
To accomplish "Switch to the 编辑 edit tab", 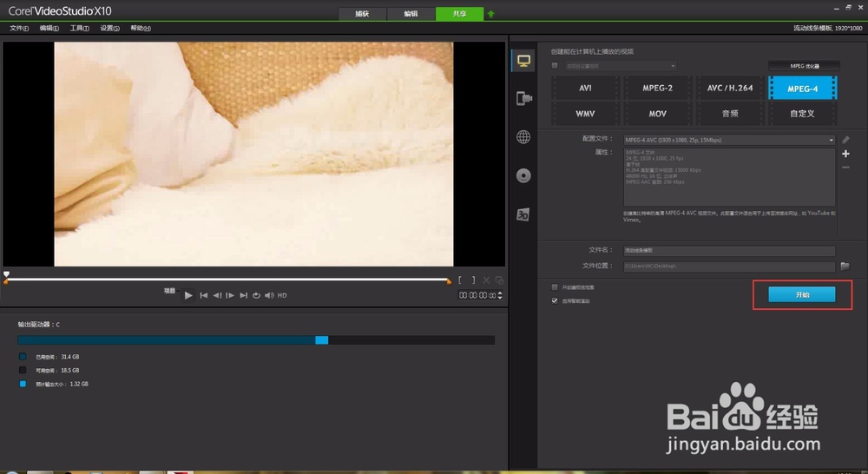I will coord(411,14).
